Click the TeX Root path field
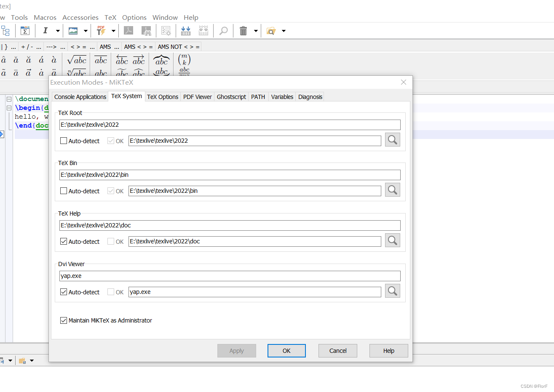The height and width of the screenshot is (392, 554). tap(230, 125)
